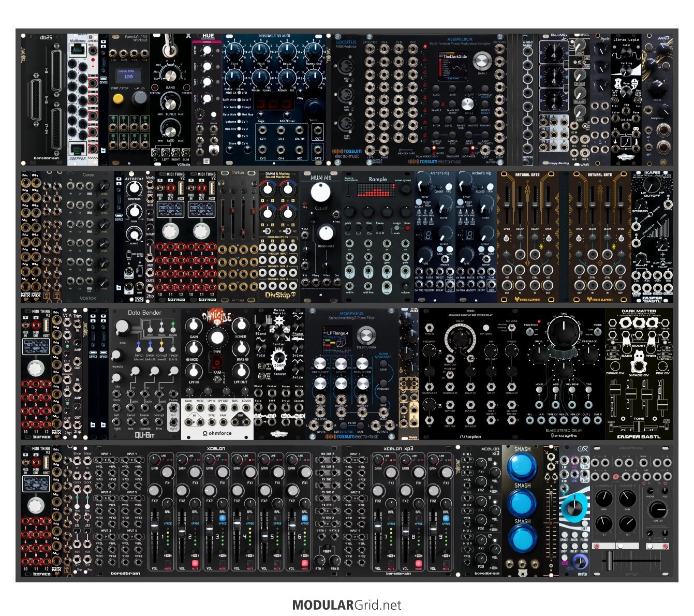
Task: Click the crossfader slider on the Gyrosynthese module
Action: coord(609,561)
